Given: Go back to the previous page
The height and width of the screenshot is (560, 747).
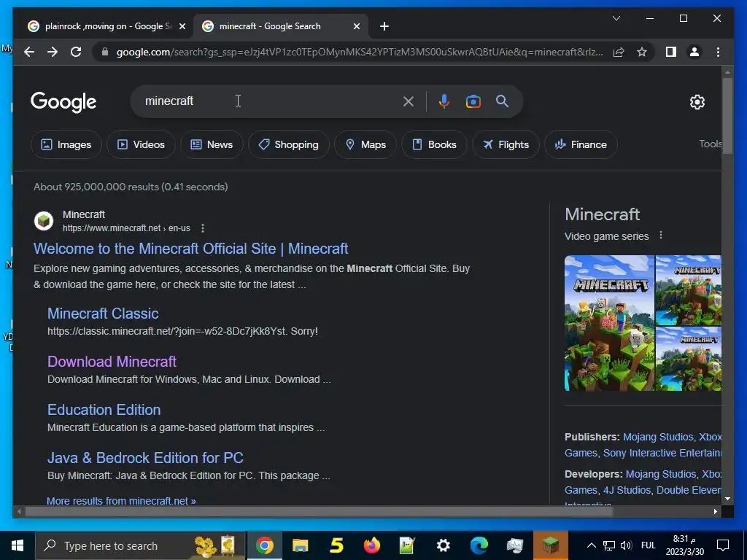Looking at the screenshot, I should (x=29, y=52).
